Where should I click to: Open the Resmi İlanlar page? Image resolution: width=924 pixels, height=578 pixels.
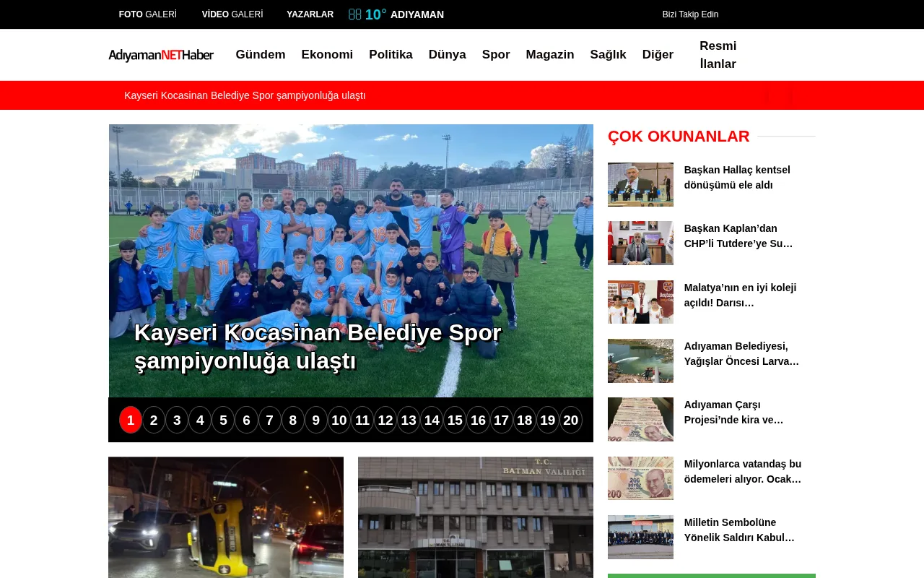[718, 55]
